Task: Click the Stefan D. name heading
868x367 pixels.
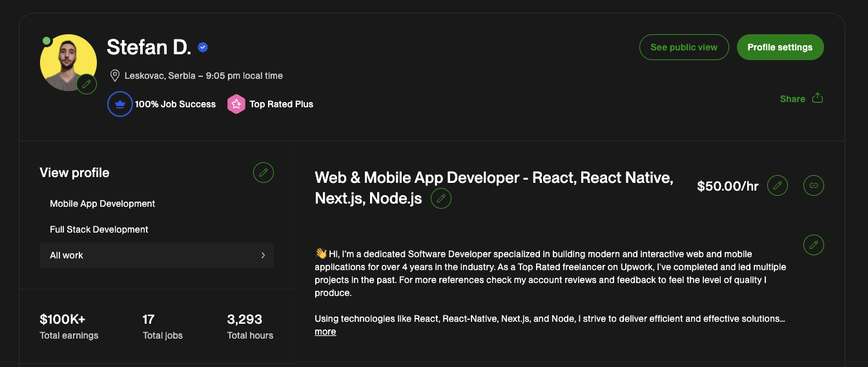Action: [149, 47]
